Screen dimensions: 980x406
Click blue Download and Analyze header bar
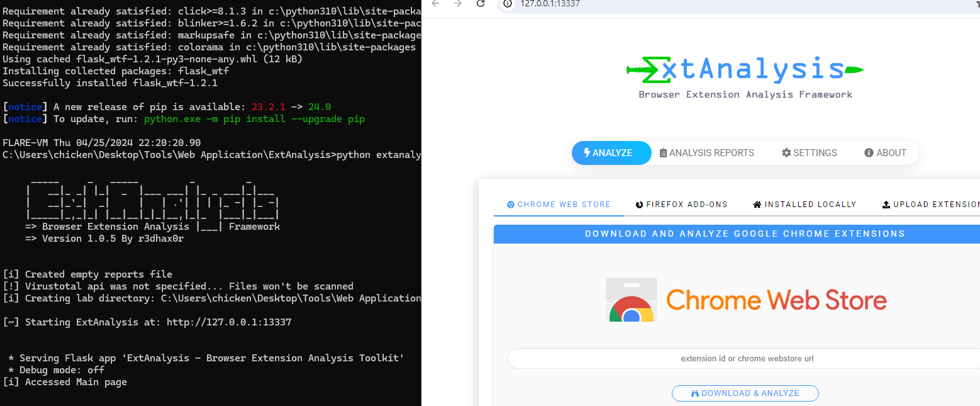point(737,234)
